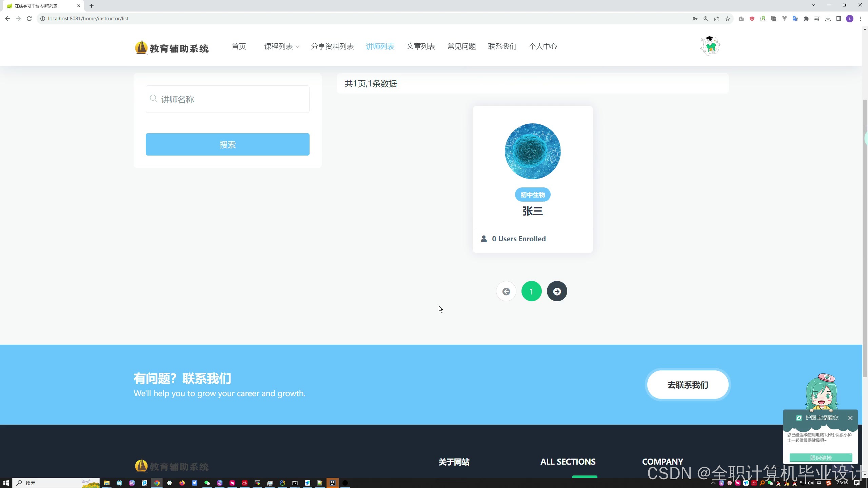Click the 教育辅助系统 sailboat logo

[x=172, y=47]
